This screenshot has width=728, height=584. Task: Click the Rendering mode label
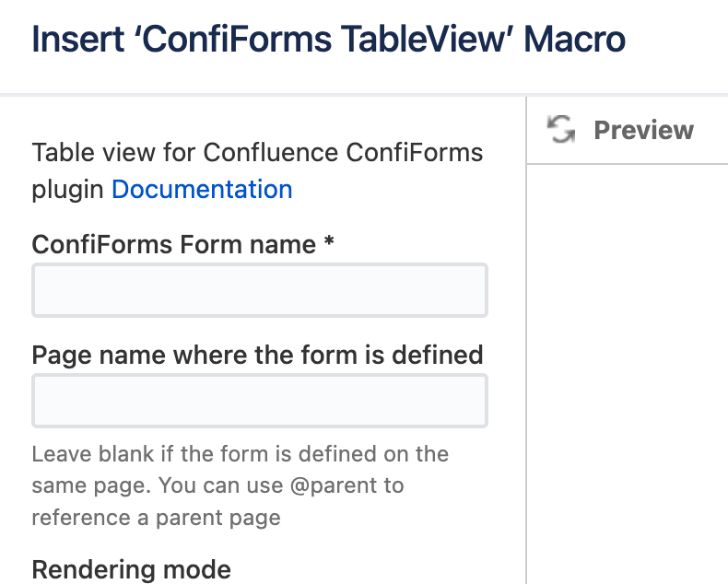pos(131,569)
